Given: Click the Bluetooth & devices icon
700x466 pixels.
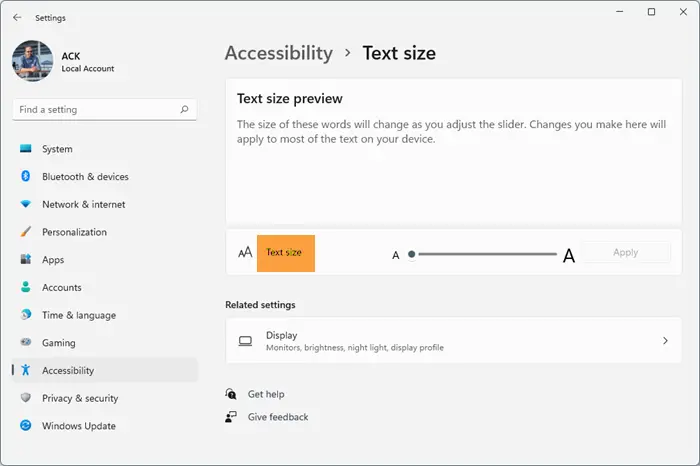Looking at the screenshot, I should point(26,177).
